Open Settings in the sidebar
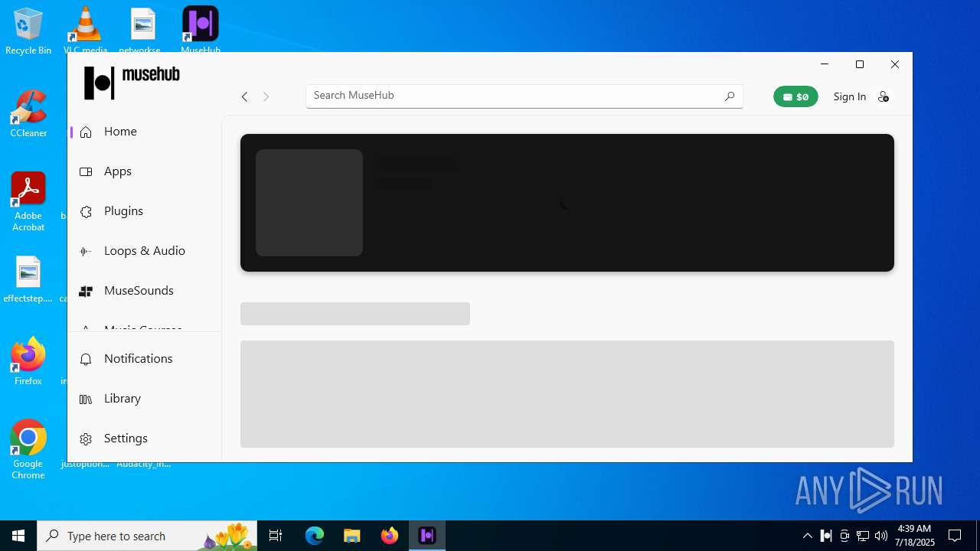The image size is (980, 551). pyautogui.click(x=145, y=439)
